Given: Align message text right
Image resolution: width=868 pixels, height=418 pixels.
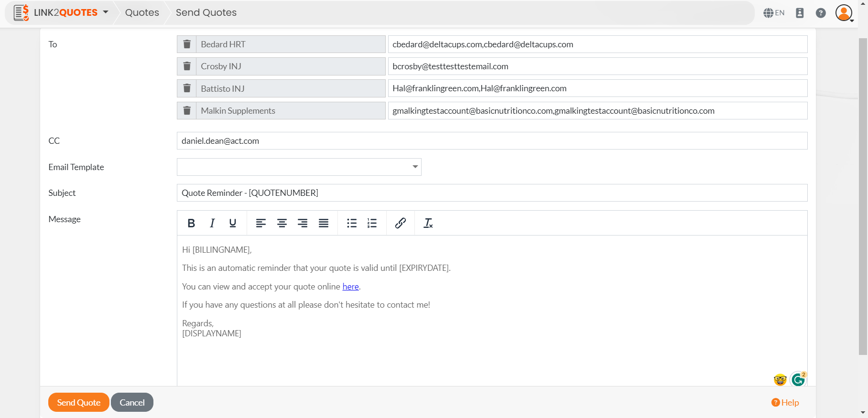Looking at the screenshot, I should pos(303,223).
